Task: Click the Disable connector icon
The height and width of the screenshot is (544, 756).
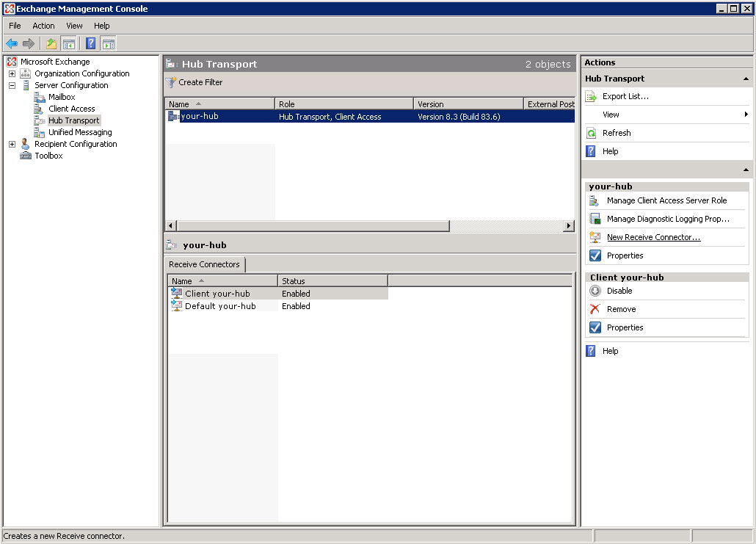Action: 595,291
